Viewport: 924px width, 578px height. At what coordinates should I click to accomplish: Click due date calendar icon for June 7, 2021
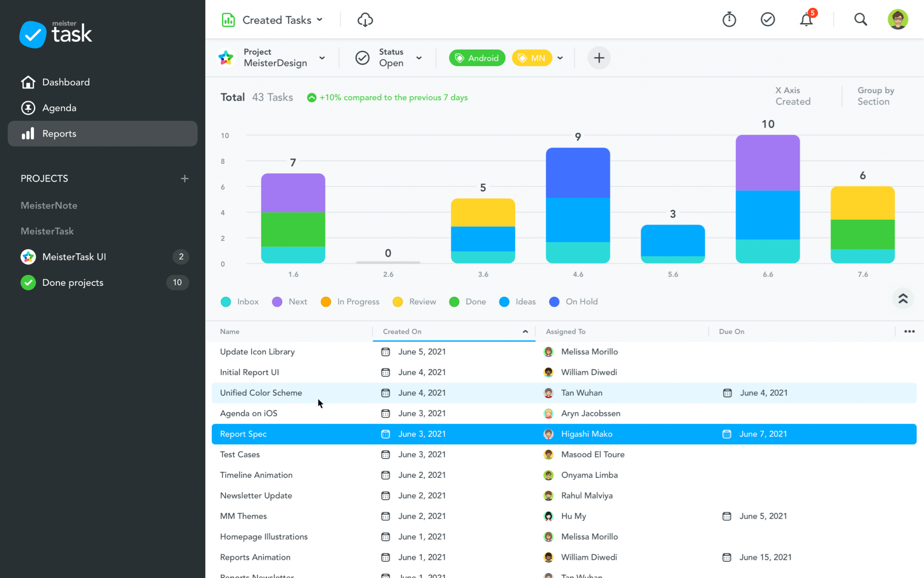point(727,434)
